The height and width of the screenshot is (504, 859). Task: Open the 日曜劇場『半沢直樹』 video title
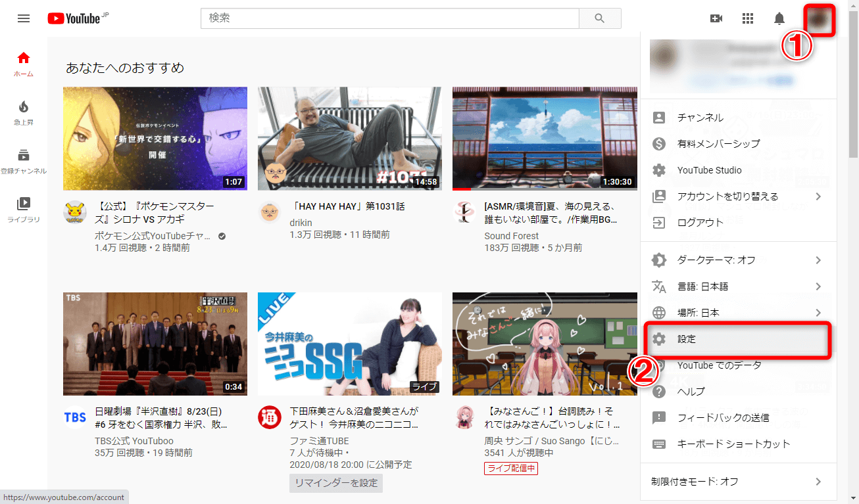[161, 418]
